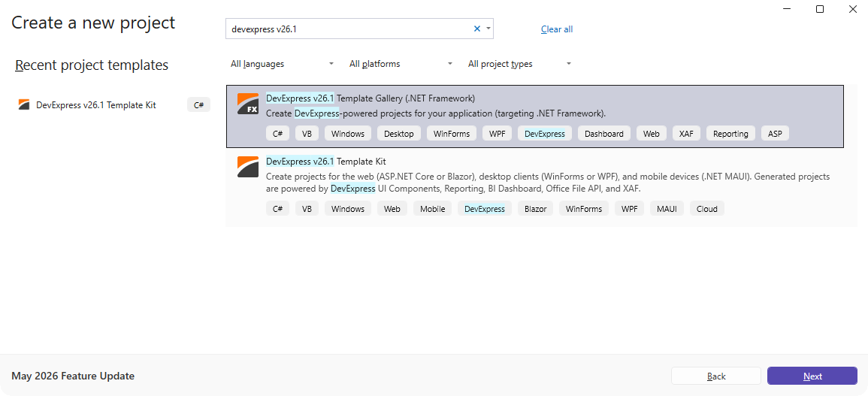Minimize the new project window
This screenshot has height=396, width=868.
click(788, 9)
